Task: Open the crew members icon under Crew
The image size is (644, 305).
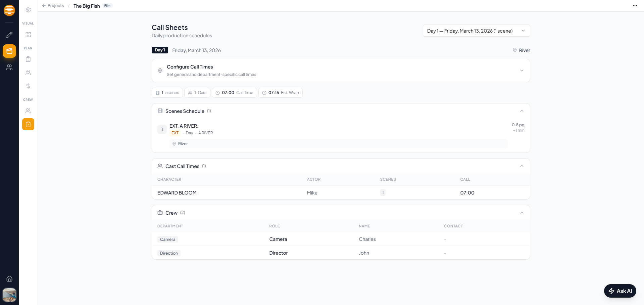Action: pos(28,111)
